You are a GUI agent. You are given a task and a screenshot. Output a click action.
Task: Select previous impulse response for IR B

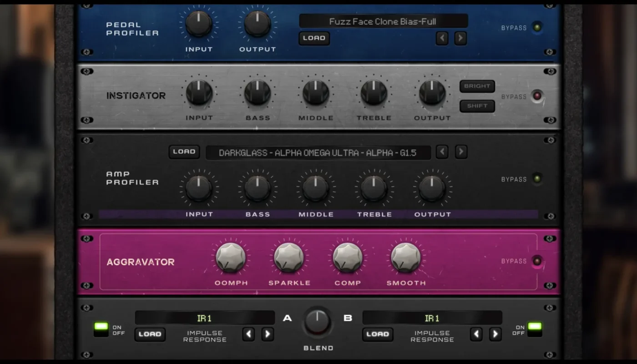(476, 334)
